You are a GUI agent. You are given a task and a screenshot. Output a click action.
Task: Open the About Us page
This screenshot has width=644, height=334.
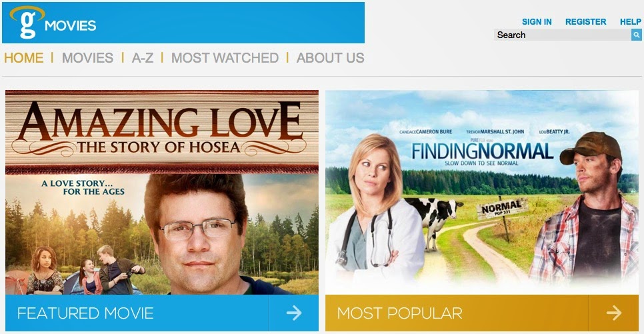click(330, 58)
